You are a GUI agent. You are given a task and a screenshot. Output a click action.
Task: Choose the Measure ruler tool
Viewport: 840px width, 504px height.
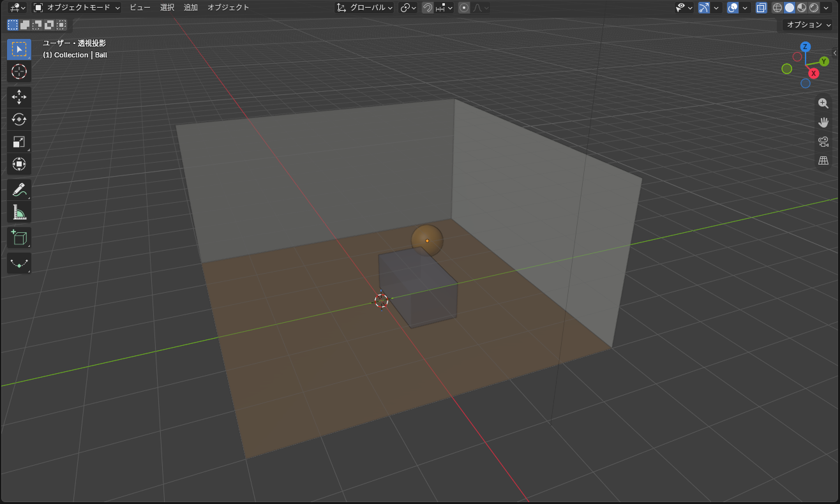pyautogui.click(x=19, y=212)
